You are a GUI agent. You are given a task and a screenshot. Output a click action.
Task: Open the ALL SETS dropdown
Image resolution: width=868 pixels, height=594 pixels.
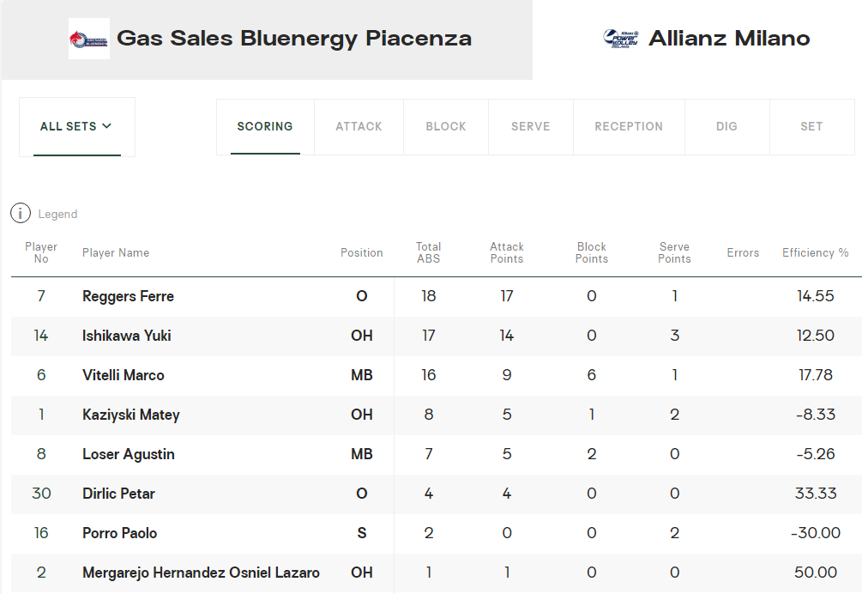click(x=77, y=127)
